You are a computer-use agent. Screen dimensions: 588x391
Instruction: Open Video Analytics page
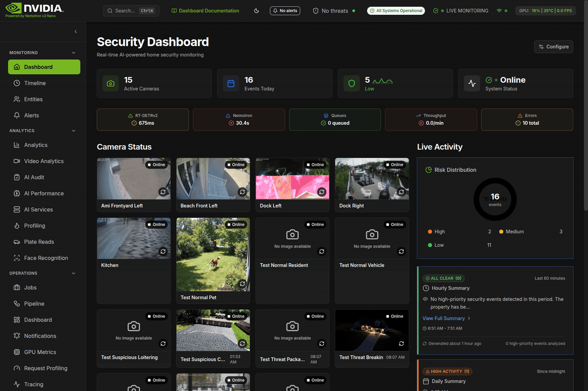44,161
